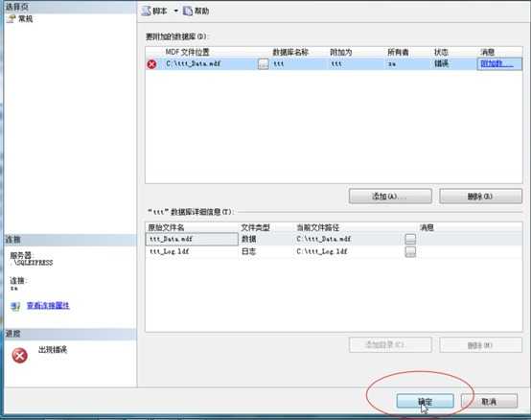Image resolution: width=531 pixels, height=420 pixels.
Task: Click the 出现错误 progress status text
Action: coord(53,350)
